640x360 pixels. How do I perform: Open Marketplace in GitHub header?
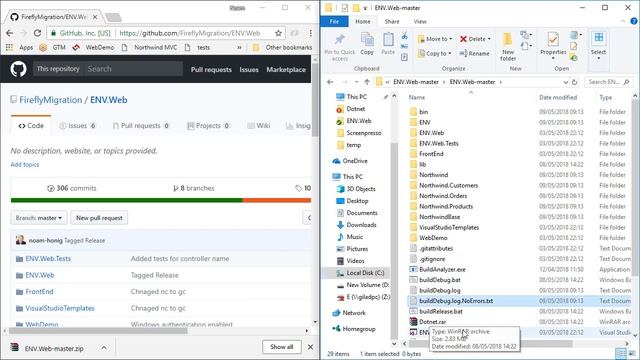tap(286, 70)
